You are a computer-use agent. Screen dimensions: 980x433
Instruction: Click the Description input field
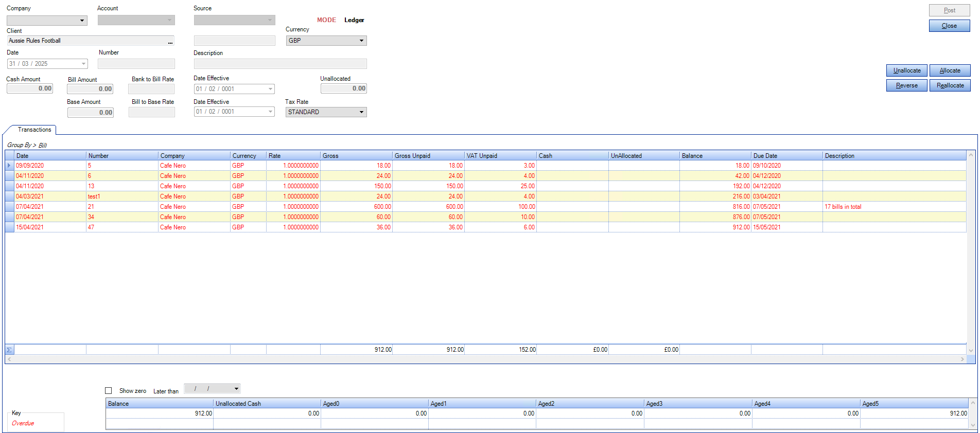[x=280, y=64]
